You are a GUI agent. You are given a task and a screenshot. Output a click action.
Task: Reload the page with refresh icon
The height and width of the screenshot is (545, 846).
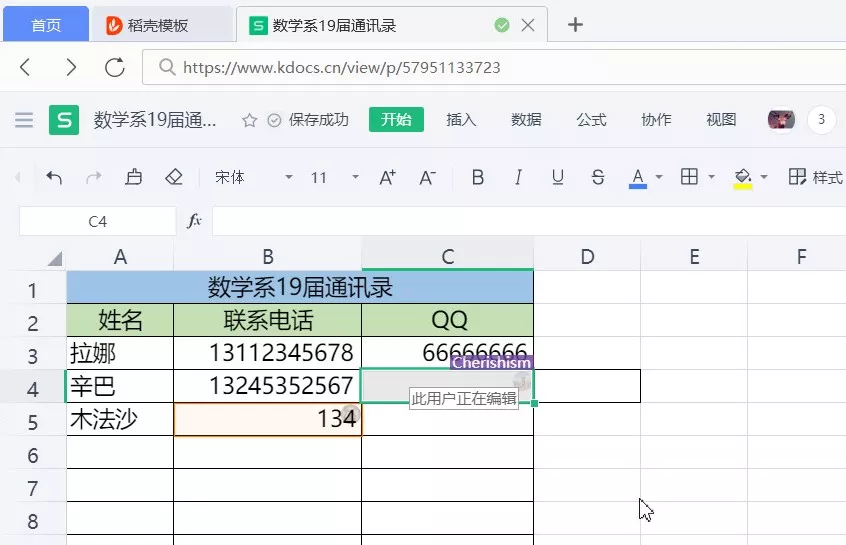pyautogui.click(x=114, y=67)
